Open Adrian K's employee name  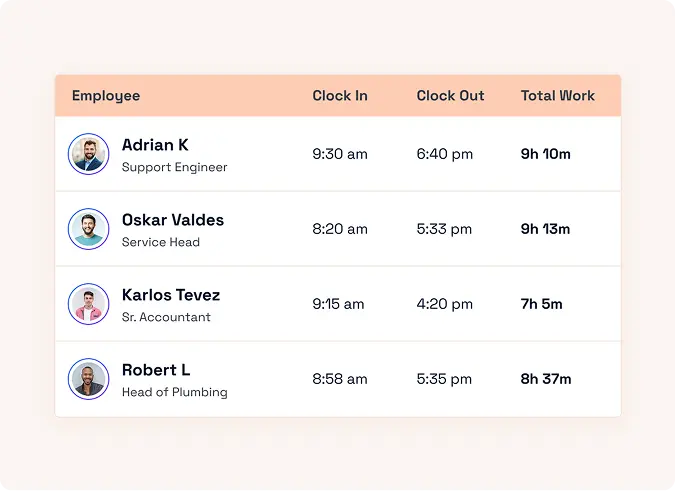pyautogui.click(x=155, y=145)
